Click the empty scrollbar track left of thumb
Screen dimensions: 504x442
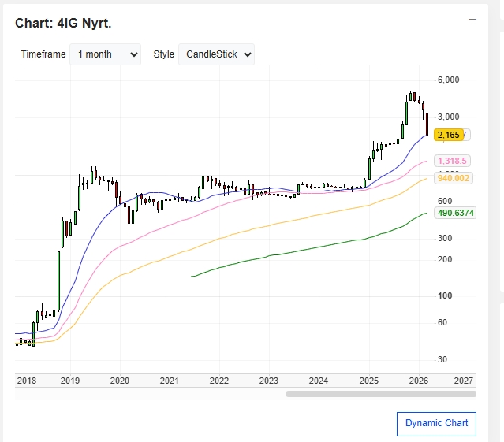[x=150, y=393]
